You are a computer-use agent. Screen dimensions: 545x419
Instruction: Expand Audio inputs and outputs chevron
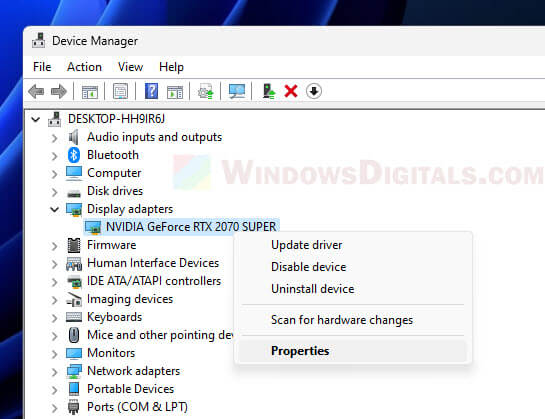pyautogui.click(x=55, y=138)
